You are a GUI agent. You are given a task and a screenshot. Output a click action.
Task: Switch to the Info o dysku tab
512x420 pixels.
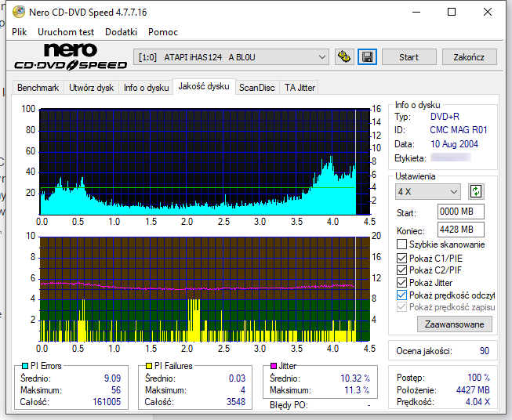pyautogui.click(x=146, y=88)
